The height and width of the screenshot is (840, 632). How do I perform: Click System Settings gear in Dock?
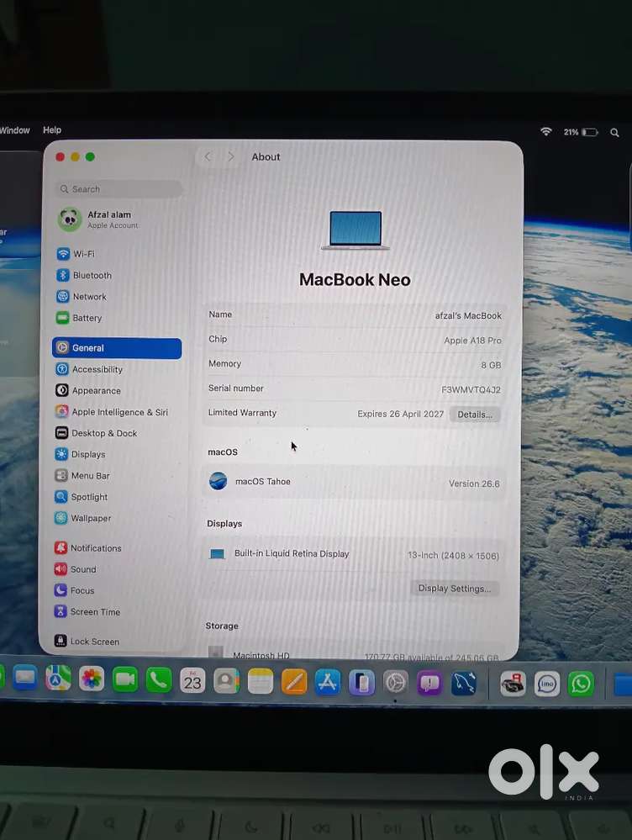(x=395, y=683)
